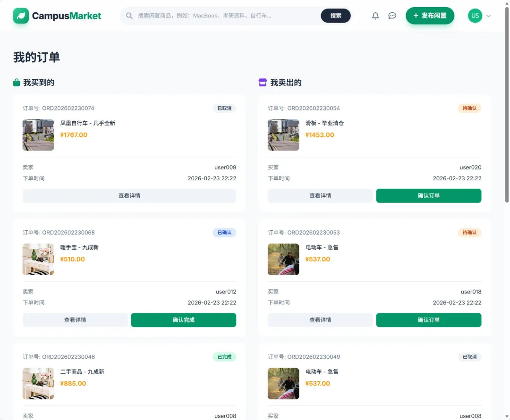Image resolution: width=510 pixels, height=420 pixels.
Task: Click the store icon beside 我卖出的
Action: point(263,83)
